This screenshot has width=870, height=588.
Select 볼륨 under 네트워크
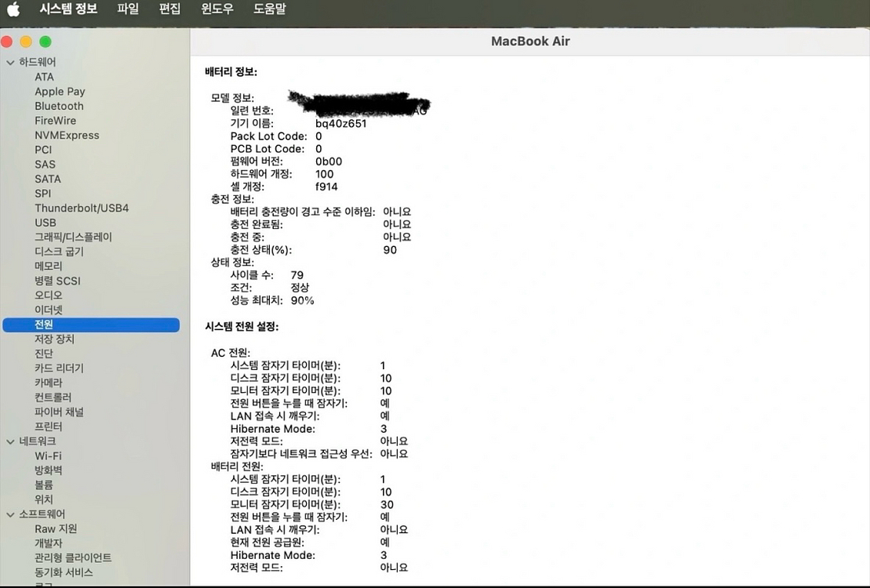click(44, 485)
